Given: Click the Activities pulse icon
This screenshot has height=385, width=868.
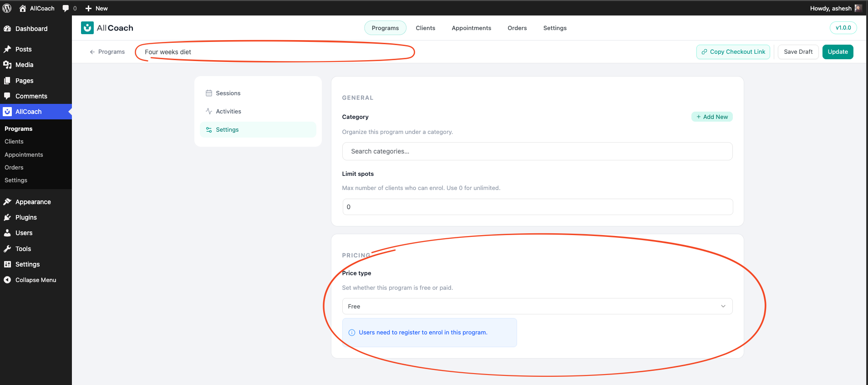Looking at the screenshot, I should [209, 111].
